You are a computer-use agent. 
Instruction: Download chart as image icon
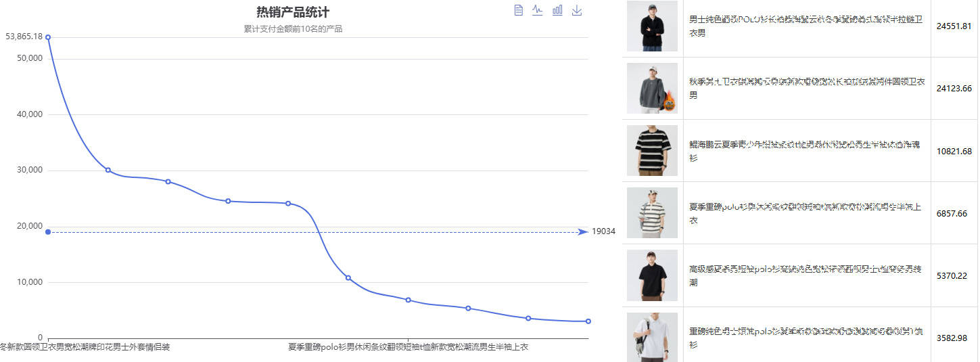(x=577, y=10)
